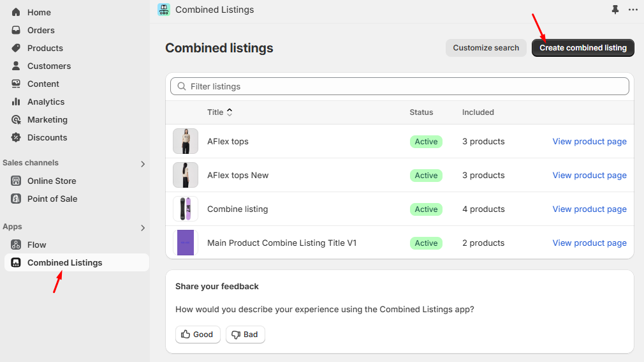Click the thumbs up Good button
The width and height of the screenshot is (644, 362).
click(x=198, y=335)
